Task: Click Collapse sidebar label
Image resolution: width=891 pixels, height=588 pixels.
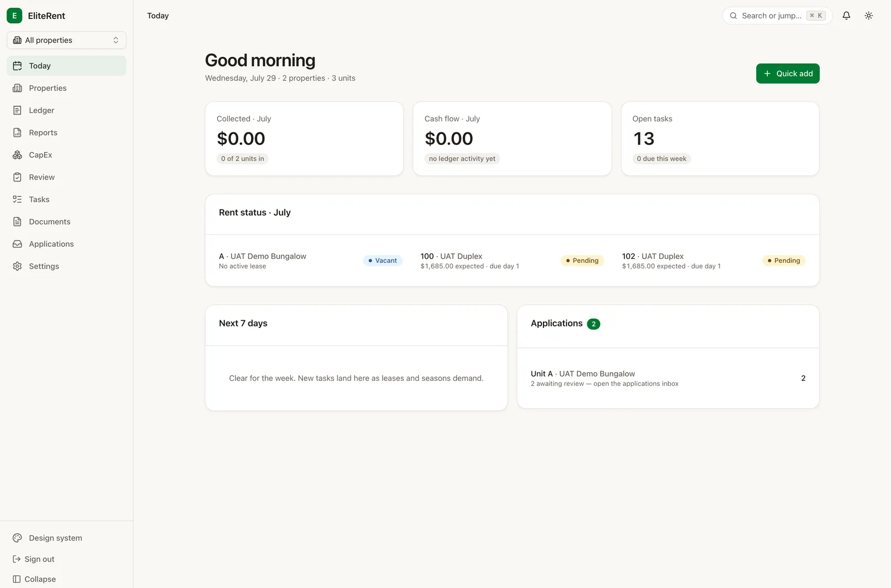Action: pyautogui.click(x=40, y=579)
